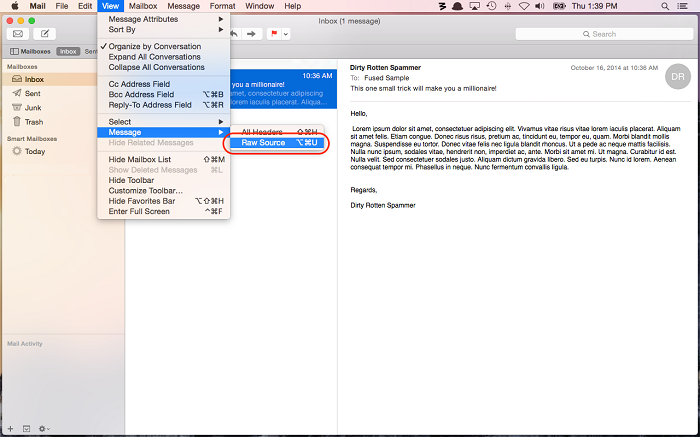Click the sender name Dirty Rotten Spammer
This screenshot has height=437, width=700.
385,67
